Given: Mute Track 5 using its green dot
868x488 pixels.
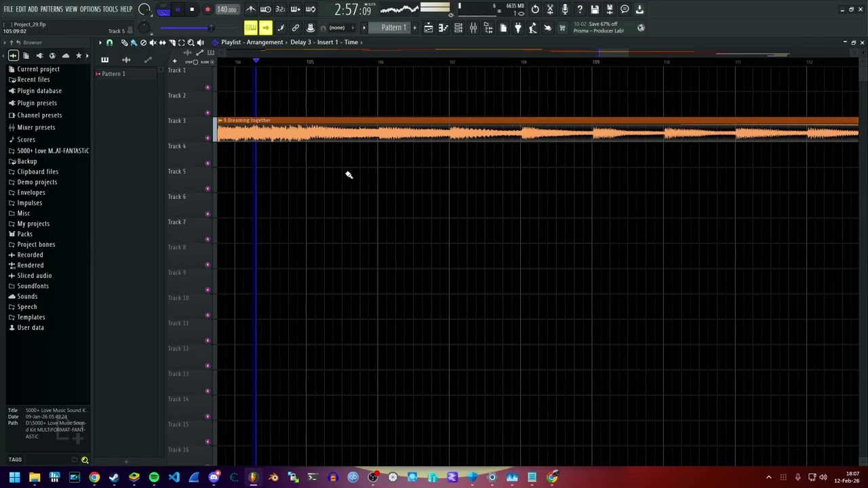Looking at the screenshot, I should click(208, 188).
